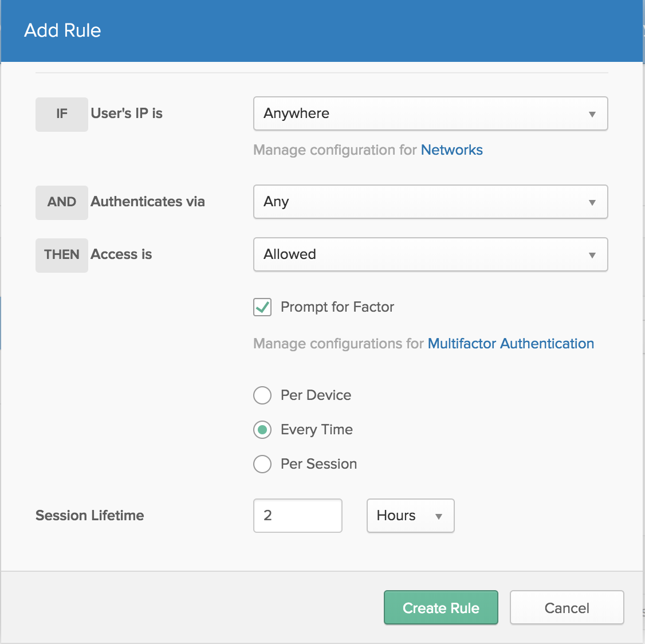The image size is (645, 644).
Task: Click the IF condition badge
Action: (x=62, y=114)
